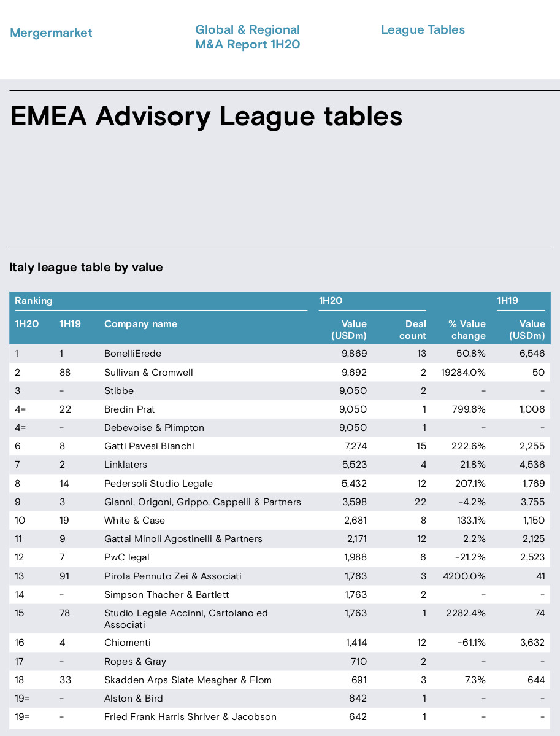Select the League Tables header link

coord(423,29)
